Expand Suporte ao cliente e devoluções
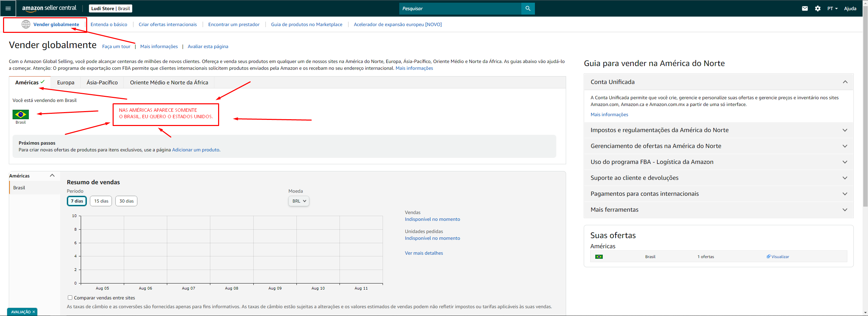 (x=718, y=178)
